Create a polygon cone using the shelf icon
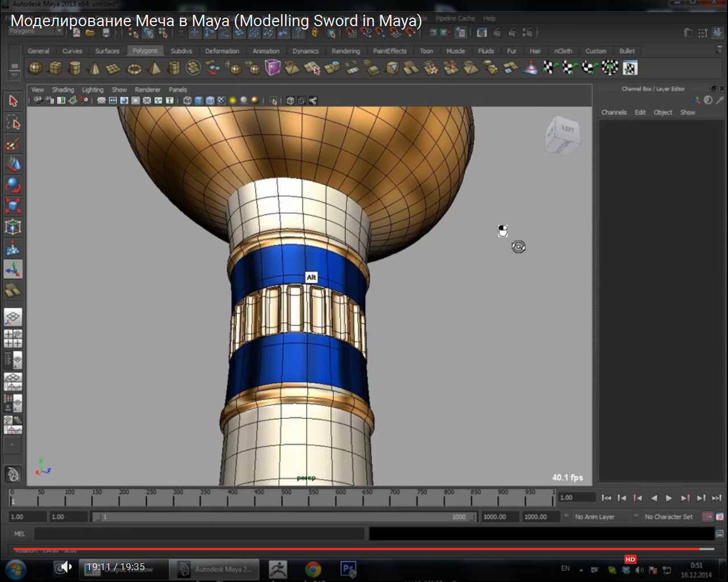This screenshot has width=728, height=582. coord(95,68)
